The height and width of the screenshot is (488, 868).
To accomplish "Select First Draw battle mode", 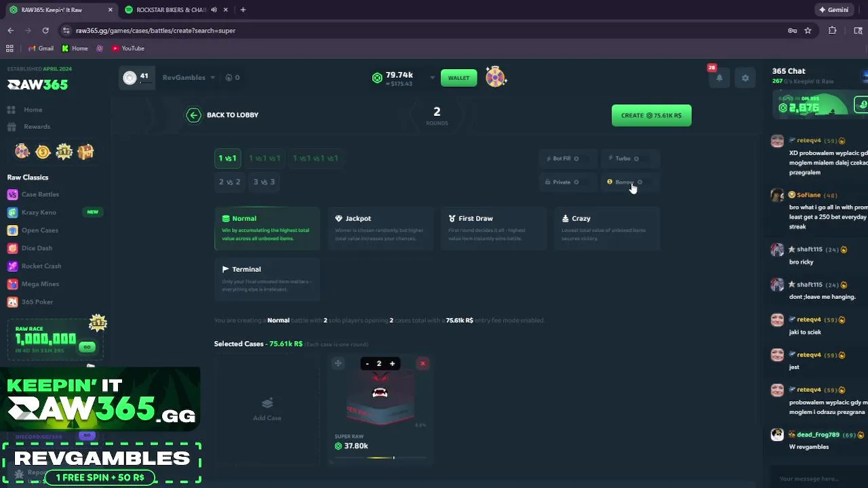I will tap(494, 228).
